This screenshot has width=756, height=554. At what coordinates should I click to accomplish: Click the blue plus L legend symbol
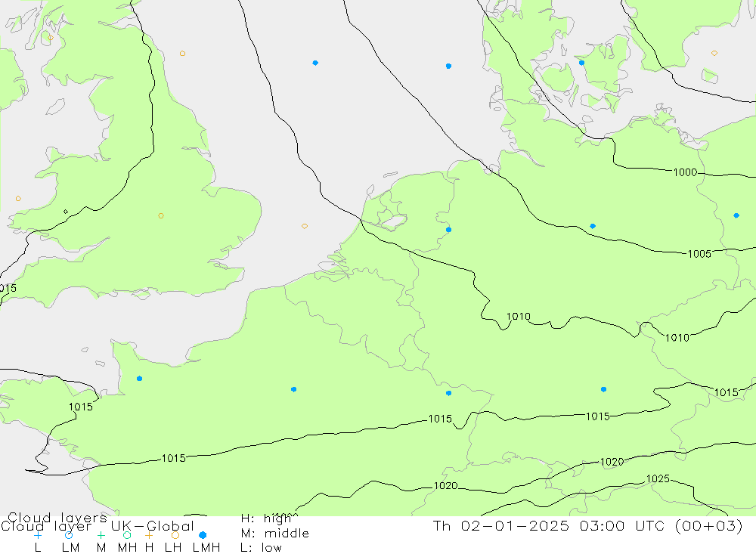coord(38,535)
